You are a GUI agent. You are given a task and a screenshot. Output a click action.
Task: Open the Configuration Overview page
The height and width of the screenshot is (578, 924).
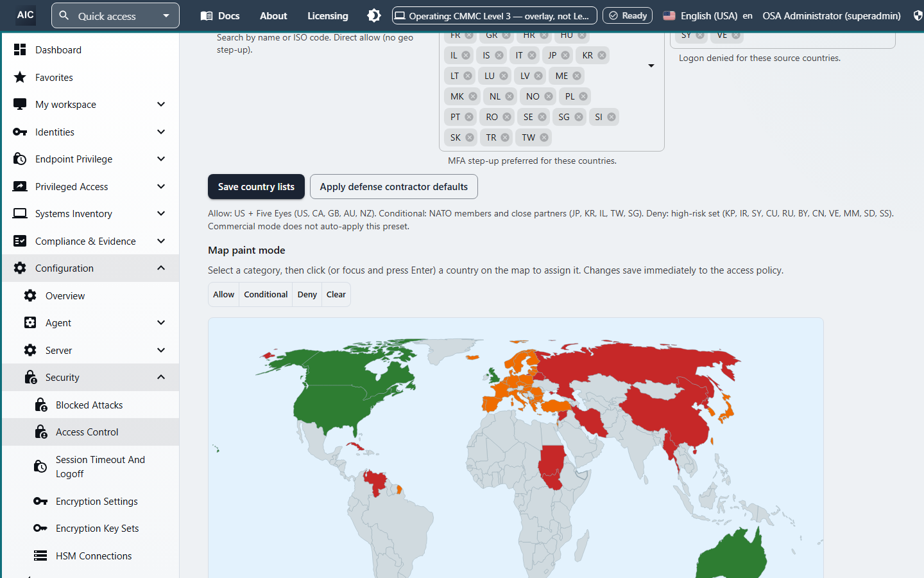90,295
